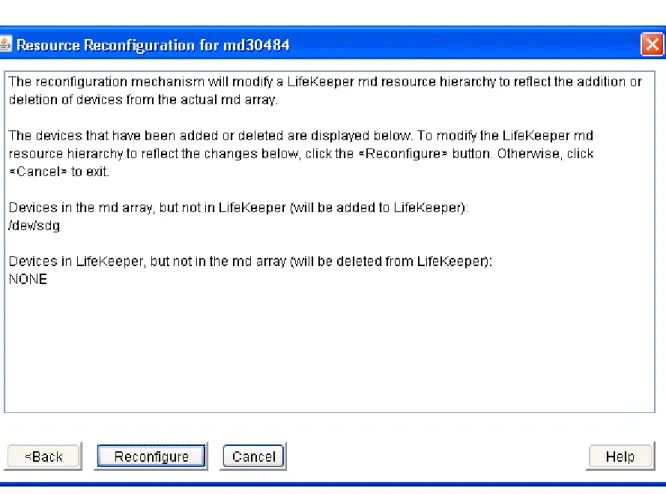
Task: Click the line starting 'resource hierarchy to reflect the changes'
Action: [x=301, y=153]
